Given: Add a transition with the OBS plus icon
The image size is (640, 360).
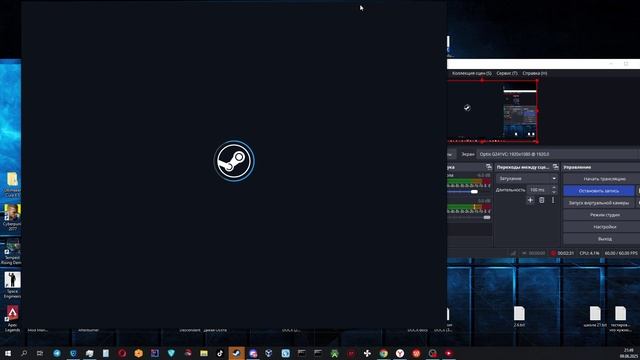Looking at the screenshot, I should (x=530, y=200).
